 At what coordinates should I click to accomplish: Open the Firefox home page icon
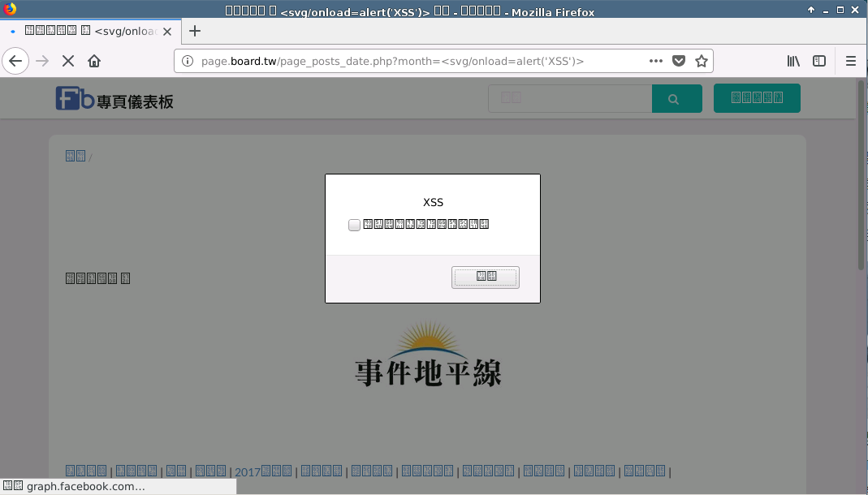pos(94,61)
